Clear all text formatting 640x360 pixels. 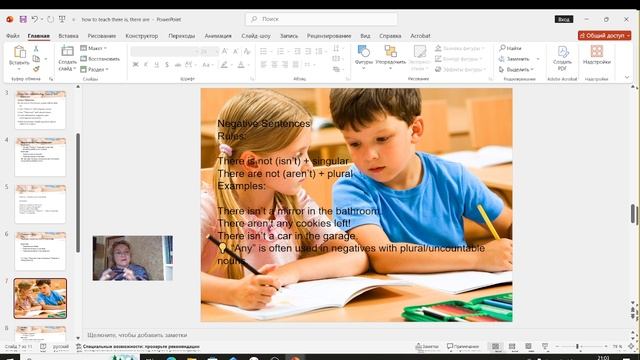(247, 51)
